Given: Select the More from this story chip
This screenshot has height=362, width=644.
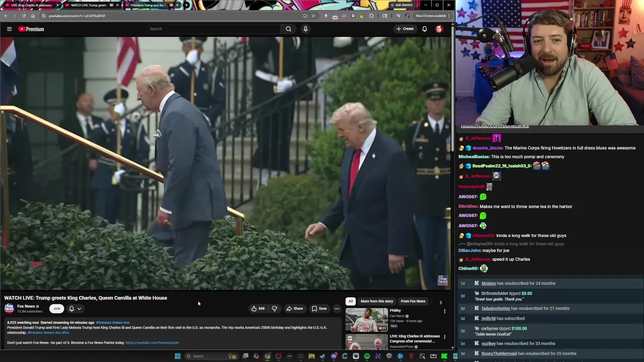Looking at the screenshot, I should tap(377, 301).
